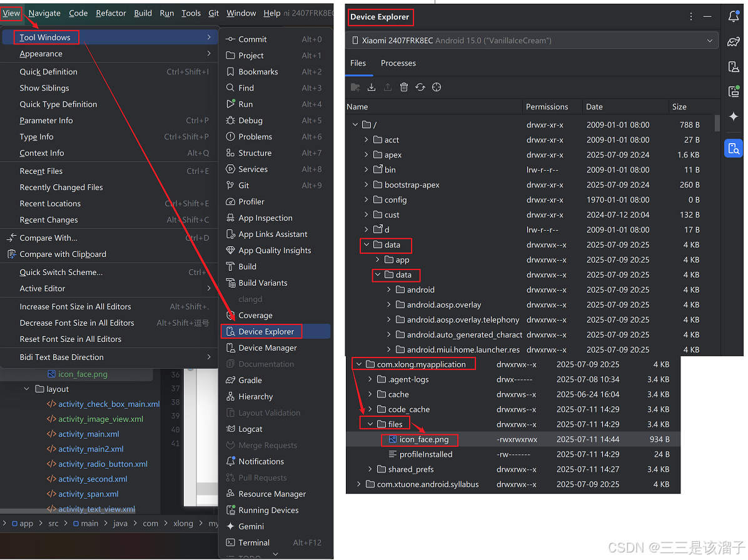
Task: Open activity_main.xml in project tree
Action: pyautogui.click(x=88, y=434)
